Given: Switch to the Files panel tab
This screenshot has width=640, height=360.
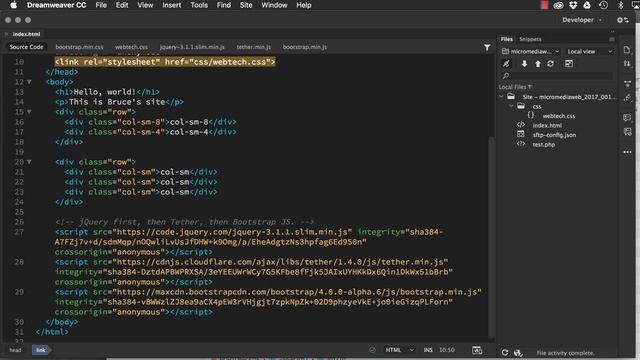Looking at the screenshot, I should click(x=507, y=39).
